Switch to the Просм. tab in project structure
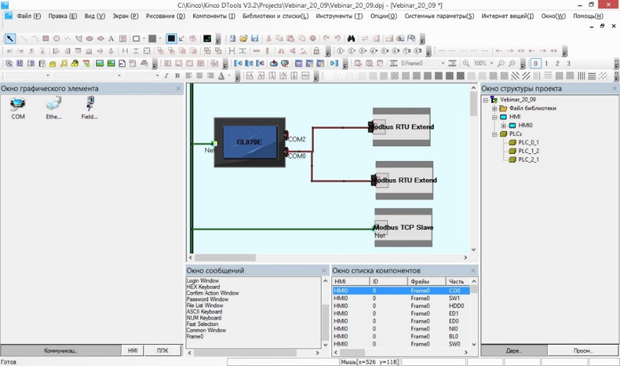Image resolution: width=620 pixels, height=366 pixels. click(583, 351)
